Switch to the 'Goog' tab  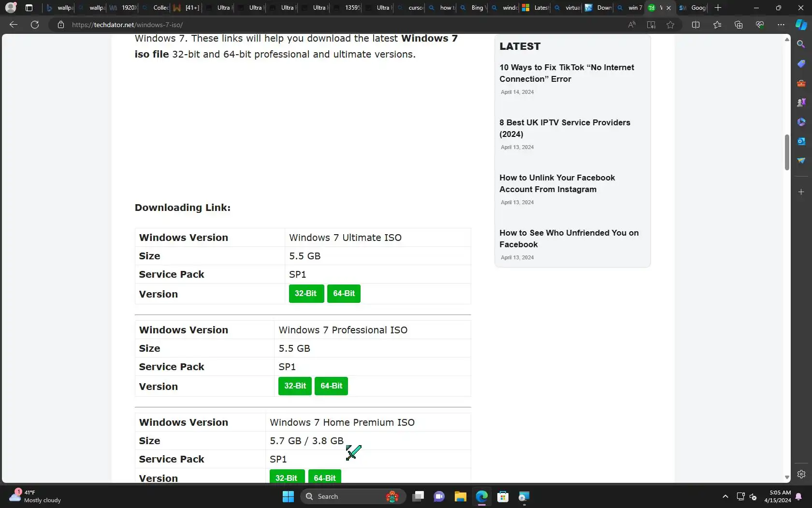693,8
